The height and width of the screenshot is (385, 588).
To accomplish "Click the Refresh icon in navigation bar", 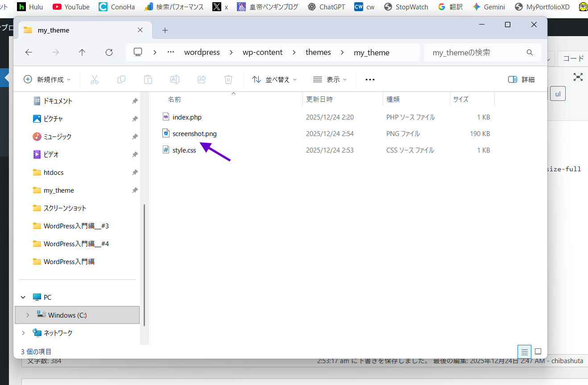I will pos(109,52).
